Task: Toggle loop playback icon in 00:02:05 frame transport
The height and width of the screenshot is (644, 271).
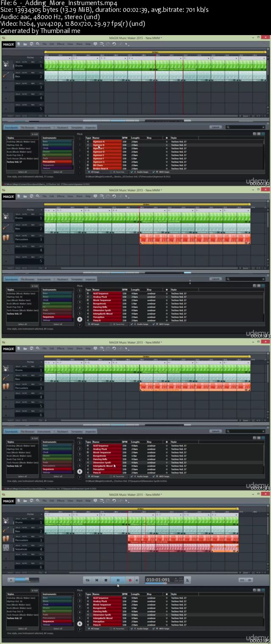Action: click(87, 580)
